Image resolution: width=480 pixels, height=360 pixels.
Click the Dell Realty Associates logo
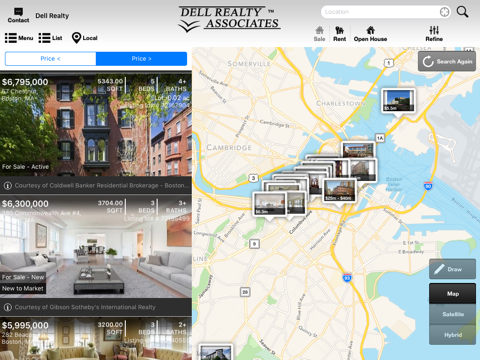pyautogui.click(x=229, y=19)
